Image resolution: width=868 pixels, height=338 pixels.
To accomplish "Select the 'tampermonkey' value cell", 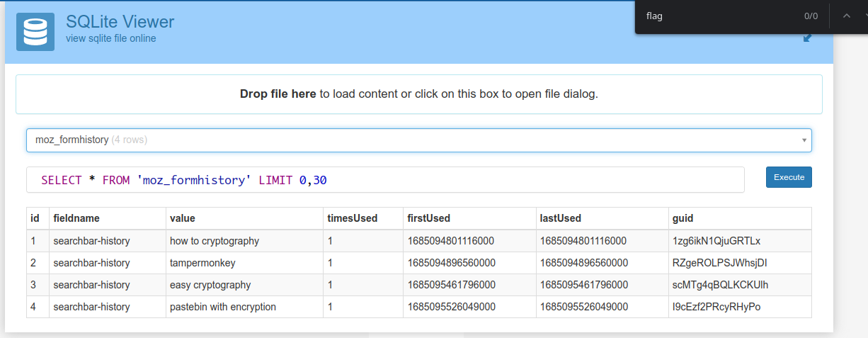I will [x=202, y=263].
